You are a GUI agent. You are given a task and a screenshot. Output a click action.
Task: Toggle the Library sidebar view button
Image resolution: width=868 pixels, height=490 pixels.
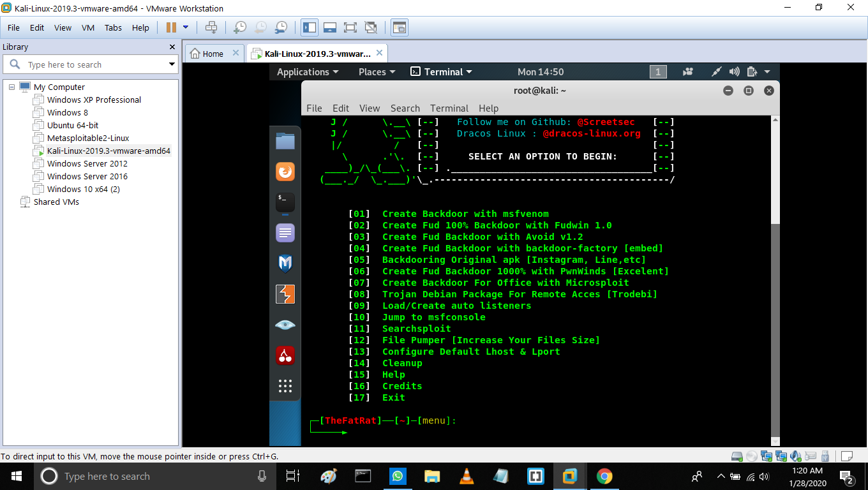point(310,27)
